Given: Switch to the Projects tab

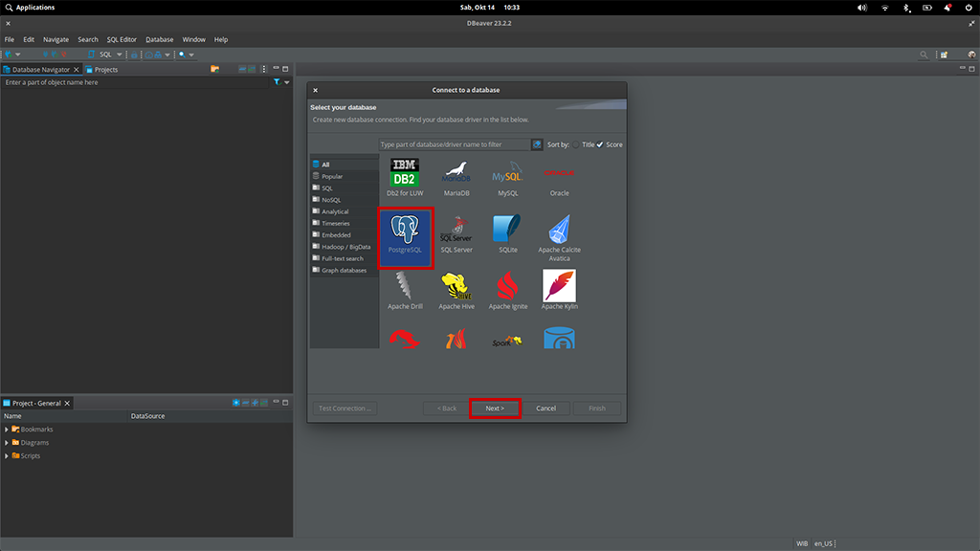Looking at the screenshot, I should (105, 70).
